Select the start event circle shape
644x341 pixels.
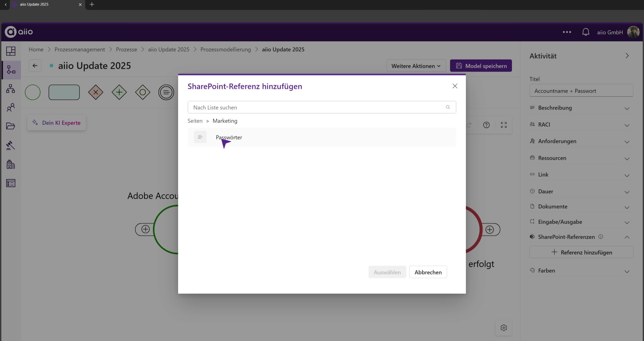(32, 92)
